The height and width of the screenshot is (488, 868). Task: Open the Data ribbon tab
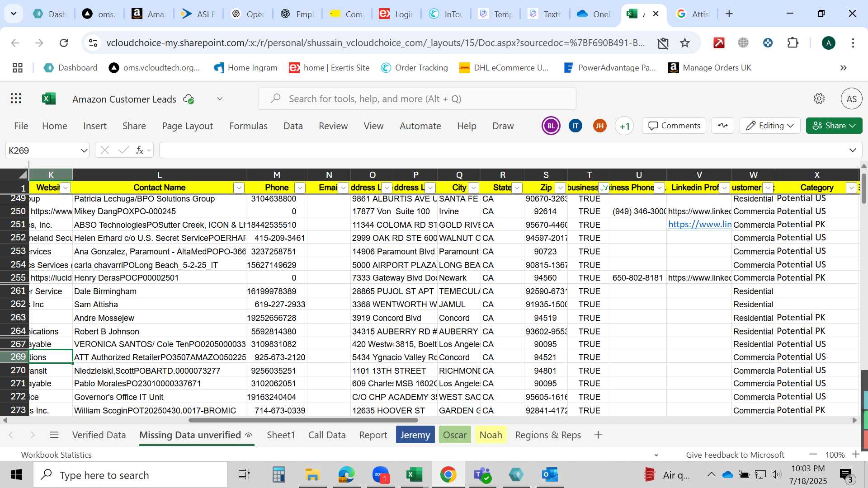coord(293,126)
